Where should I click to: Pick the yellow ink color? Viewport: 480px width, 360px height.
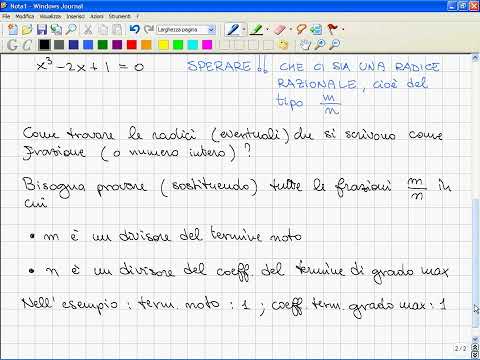(x=163, y=45)
